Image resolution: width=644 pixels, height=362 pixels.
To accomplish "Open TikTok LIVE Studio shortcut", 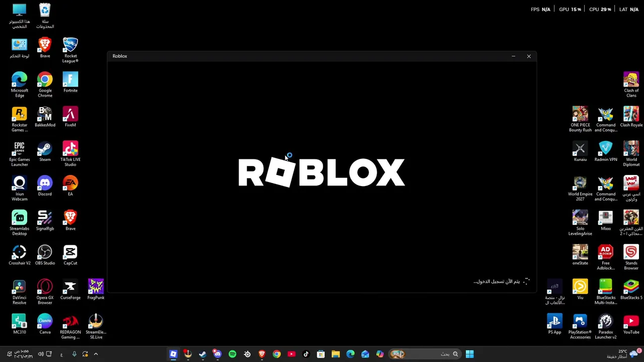I will click(70, 154).
